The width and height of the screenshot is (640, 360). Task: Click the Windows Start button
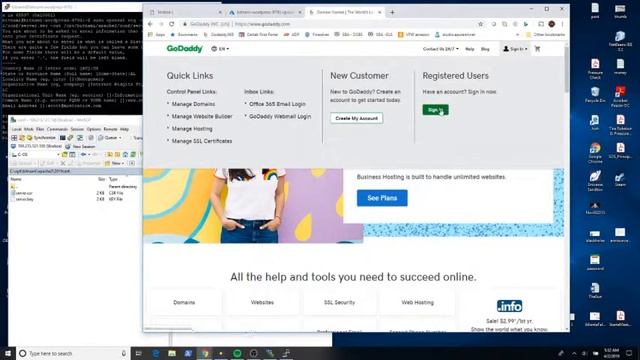coord(8,353)
